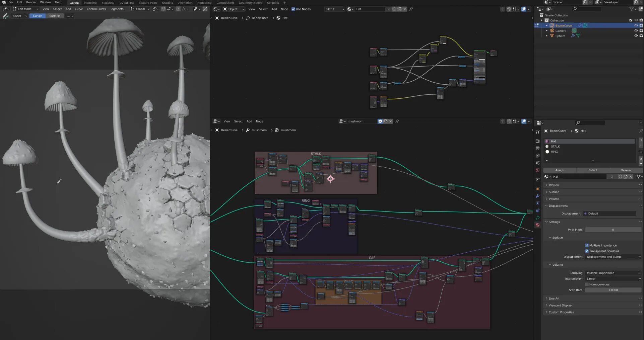Click the Assign button
Image resolution: width=644 pixels, height=340 pixels.
pyautogui.click(x=560, y=170)
